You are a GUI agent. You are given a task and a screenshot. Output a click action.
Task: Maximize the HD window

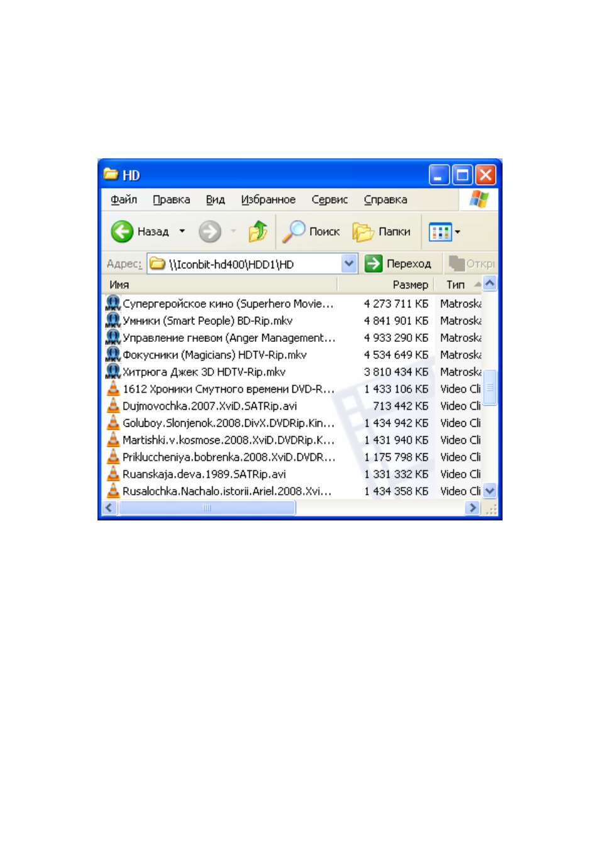coord(462,175)
